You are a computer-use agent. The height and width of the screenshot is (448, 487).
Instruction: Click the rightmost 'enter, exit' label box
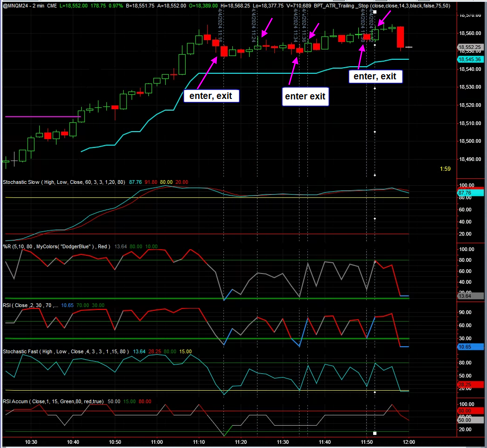pyautogui.click(x=375, y=76)
